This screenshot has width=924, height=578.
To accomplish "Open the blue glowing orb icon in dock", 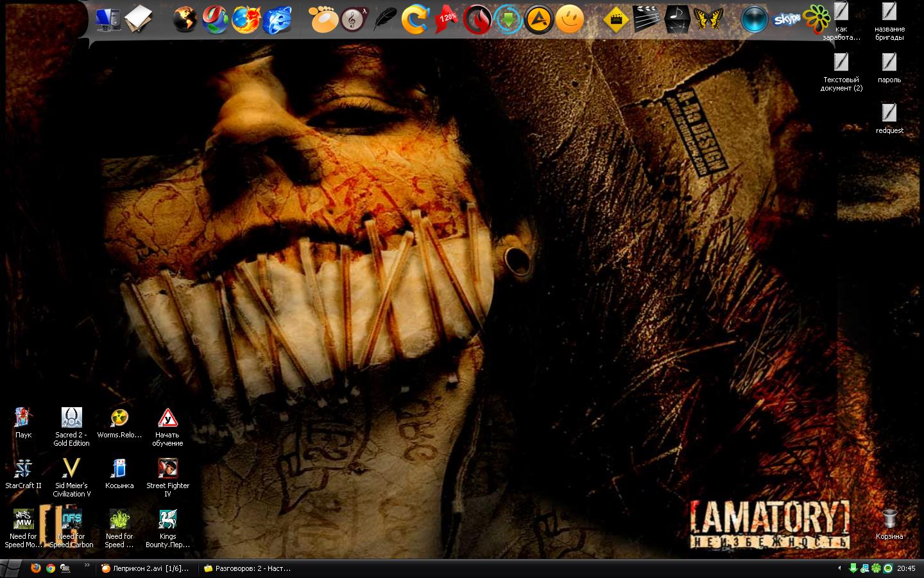I will (754, 19).
